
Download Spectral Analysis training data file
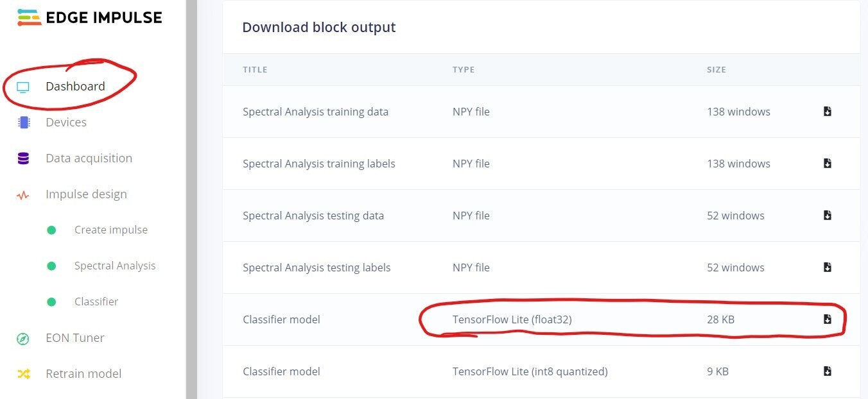click(x=828, y=112)
